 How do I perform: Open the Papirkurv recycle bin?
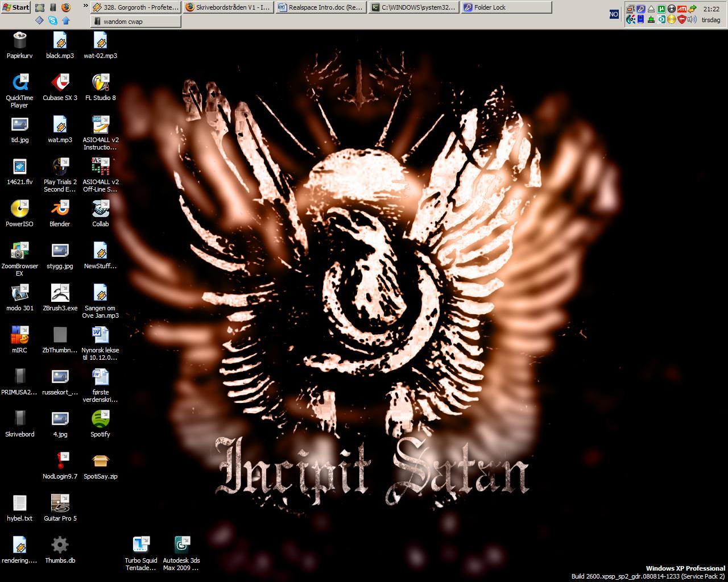click(x=20, y=45)
